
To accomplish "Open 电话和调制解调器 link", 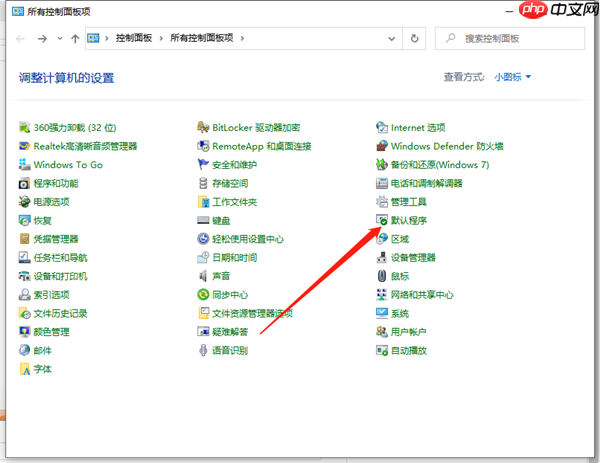I will [x=426, y=183].
